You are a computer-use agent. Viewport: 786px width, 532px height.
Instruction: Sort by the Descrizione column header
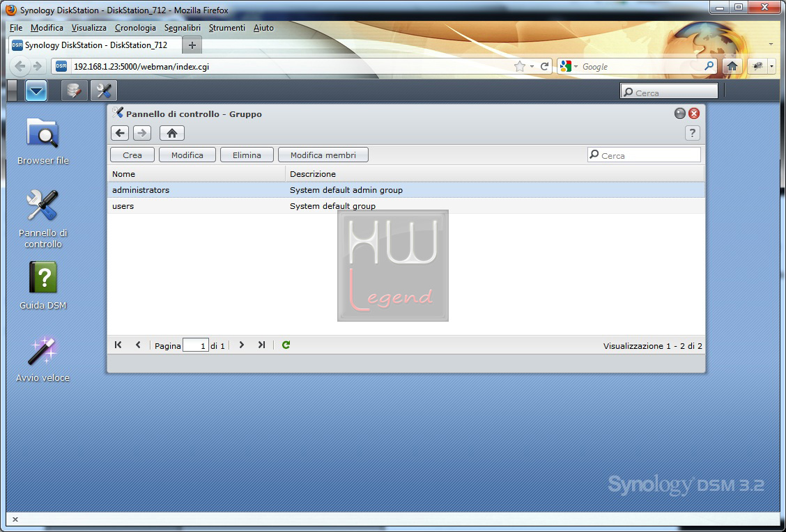click(x=495, y=174)
